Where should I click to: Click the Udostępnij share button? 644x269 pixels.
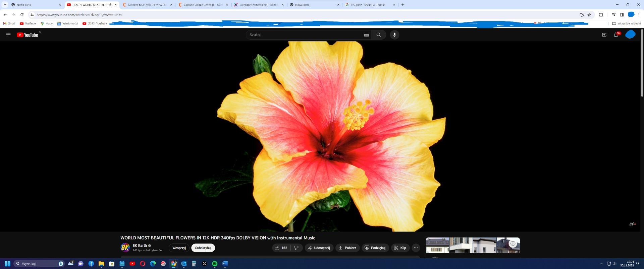(x=319, y=248)
